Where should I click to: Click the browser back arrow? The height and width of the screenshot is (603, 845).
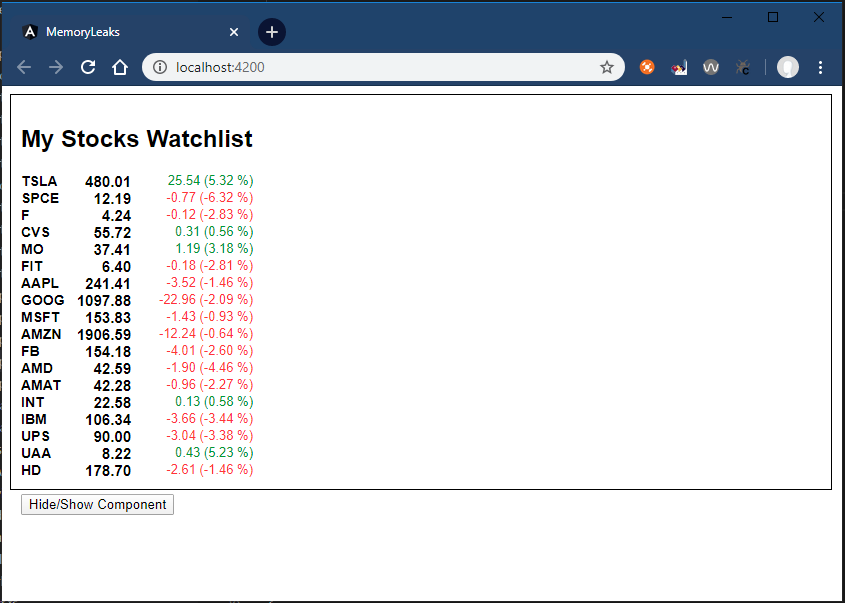pos(24,67)
